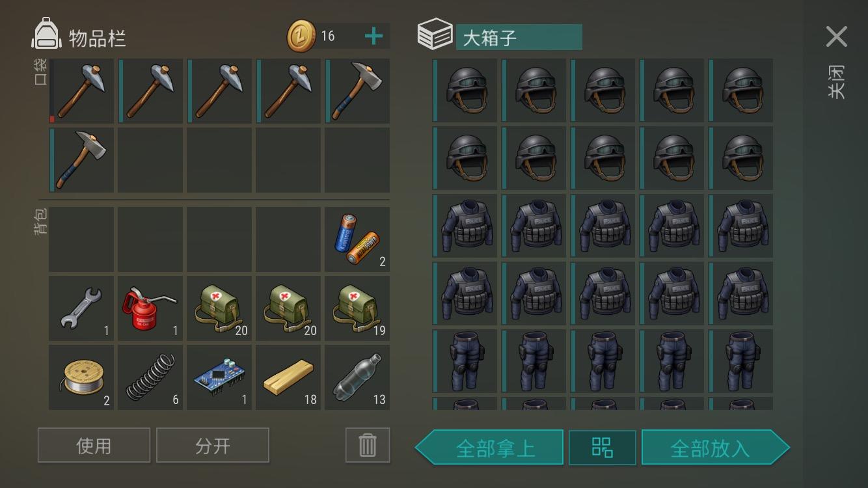Click the 分开 split button
Screen dimensions: 868x488
pyautogui.click(x=213, y=445)
